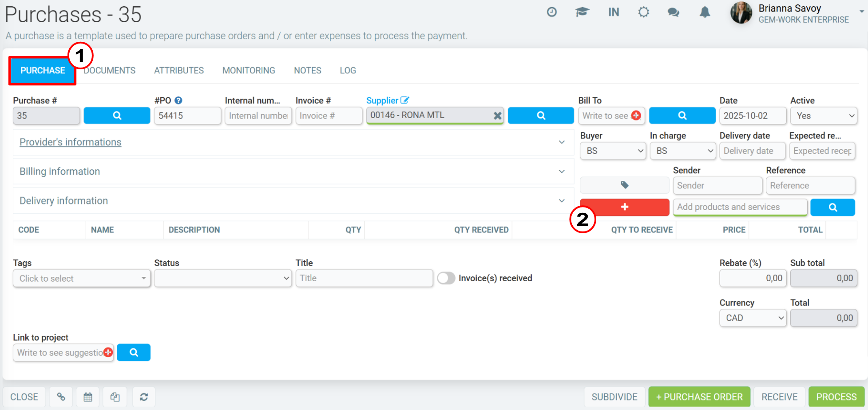Click the calendar icon in bottom toolbar
This screenshot has height=411, width=868.
(x=88, y=397)
